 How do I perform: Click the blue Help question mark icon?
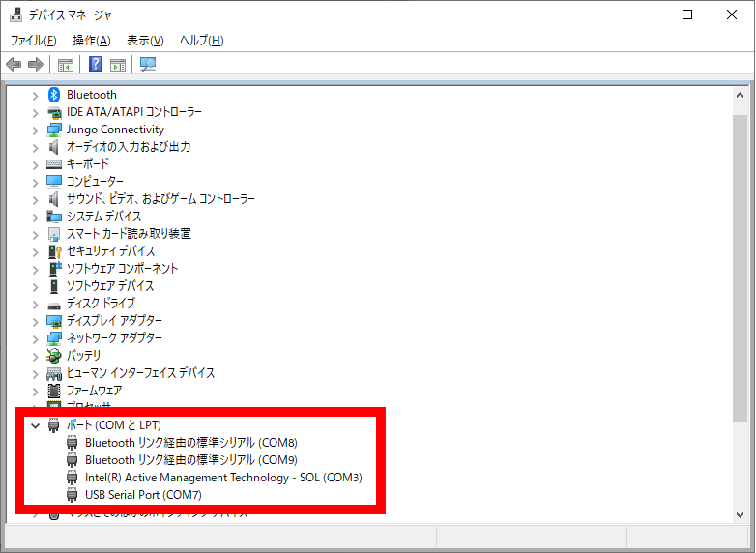click(95, 65)
